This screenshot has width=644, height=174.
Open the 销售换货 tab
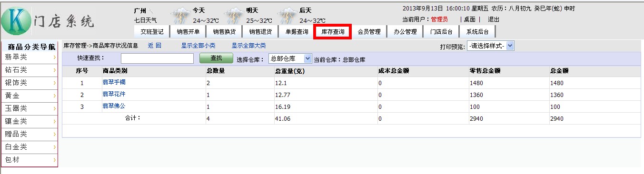(224, 32)
